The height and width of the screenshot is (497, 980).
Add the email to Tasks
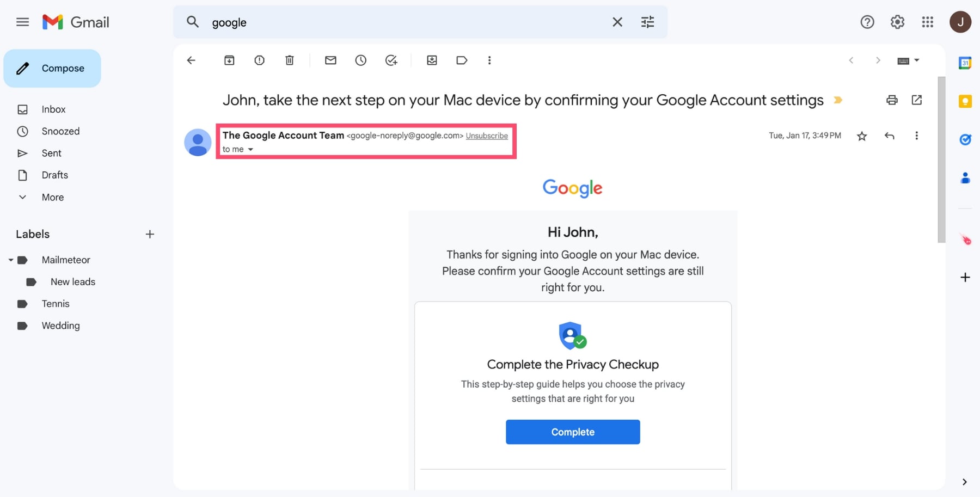coord(391,60)
